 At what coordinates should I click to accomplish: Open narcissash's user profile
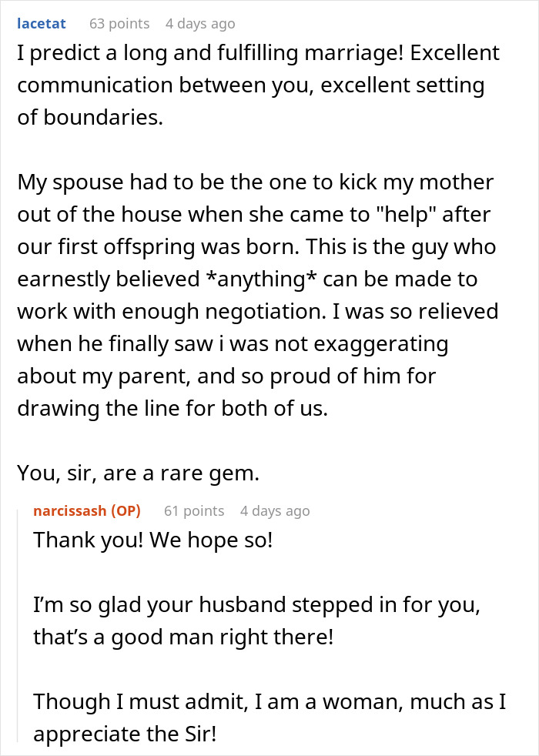click(x=86, y=511)
